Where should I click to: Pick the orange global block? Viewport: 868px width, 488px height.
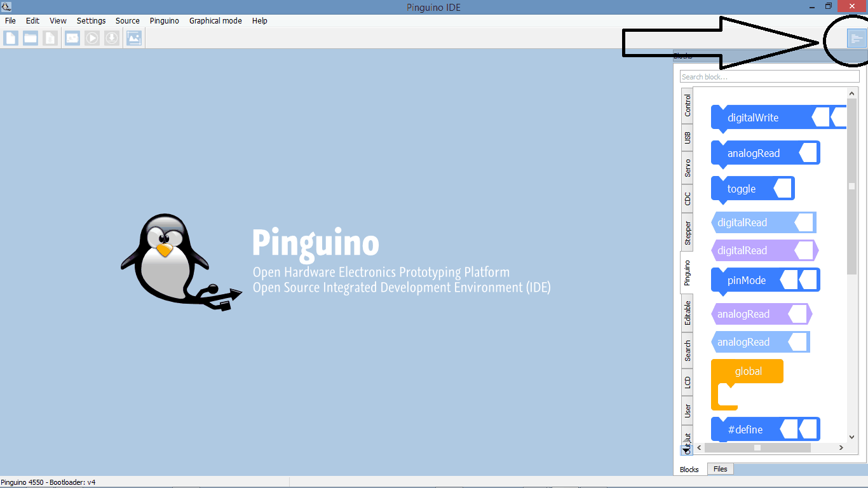(x=747, y=372)
